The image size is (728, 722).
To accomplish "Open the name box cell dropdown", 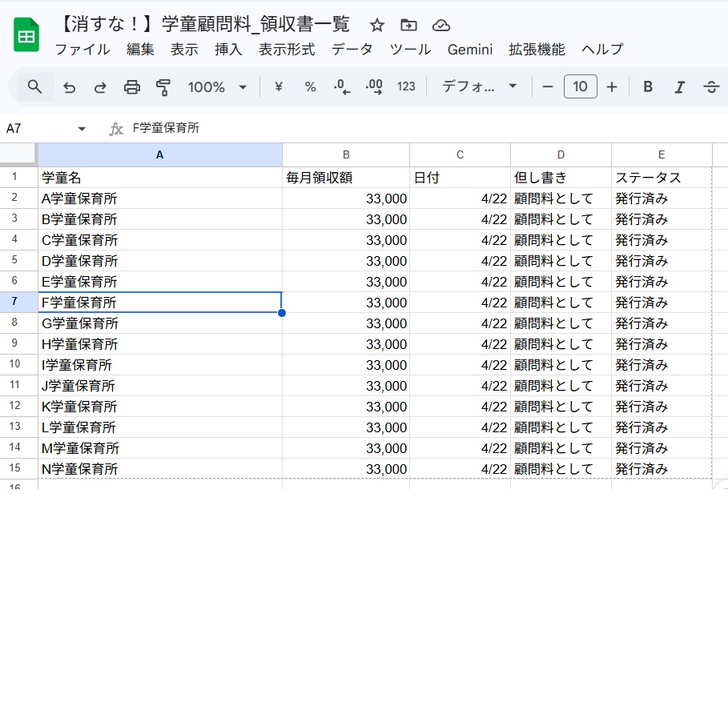I will coord(81,129).
